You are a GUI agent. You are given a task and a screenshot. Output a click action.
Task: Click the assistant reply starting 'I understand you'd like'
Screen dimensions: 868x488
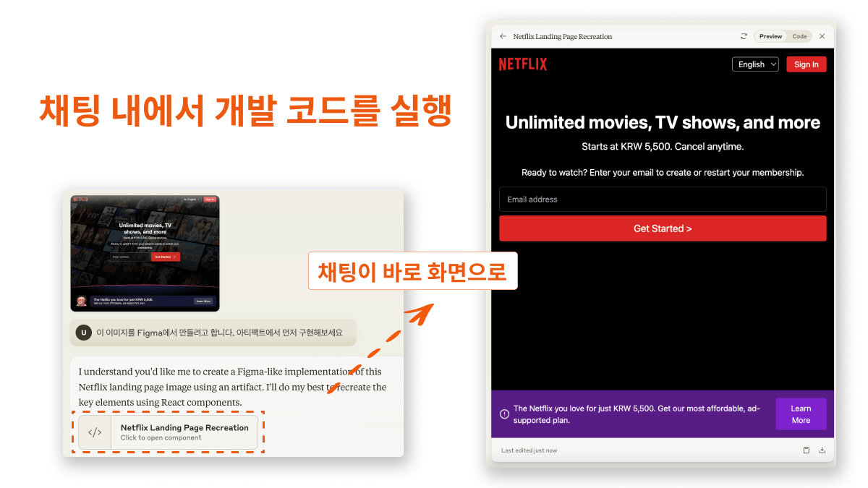pos(232,387)
